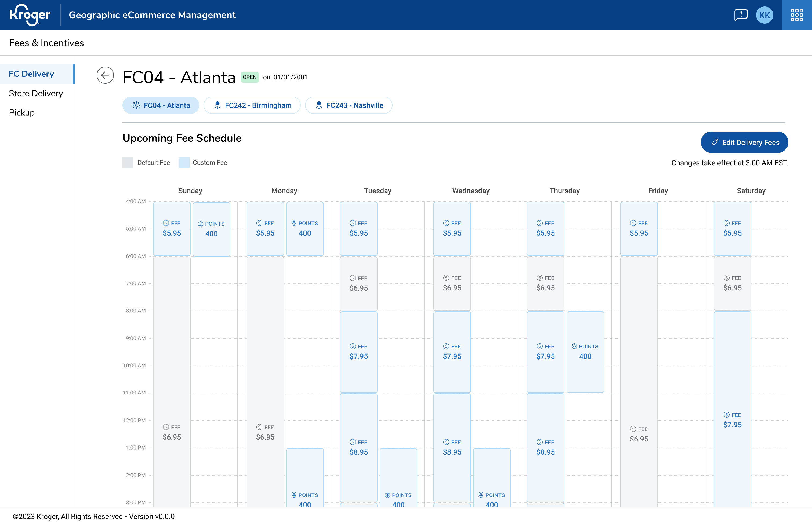Open Store Delivery section
Viewport: 812px width, 526px height.
36,93
